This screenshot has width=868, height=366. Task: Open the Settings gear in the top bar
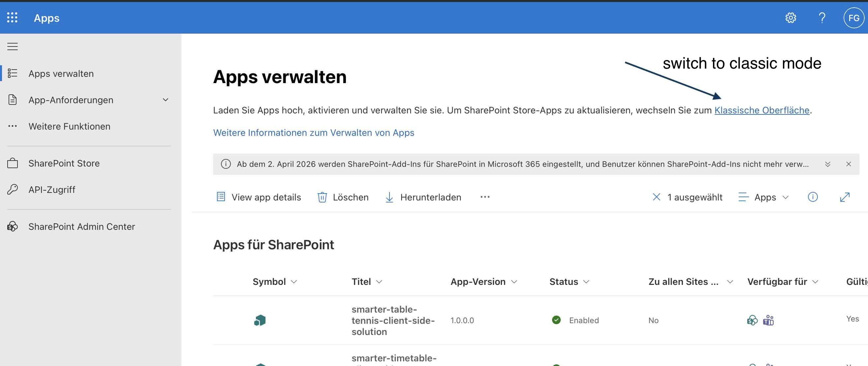791,18
